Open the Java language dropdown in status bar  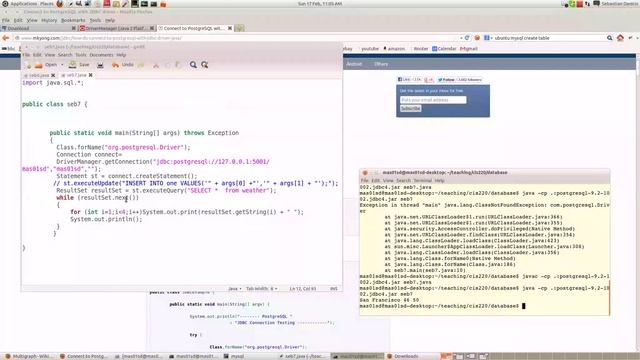[234, 289]
